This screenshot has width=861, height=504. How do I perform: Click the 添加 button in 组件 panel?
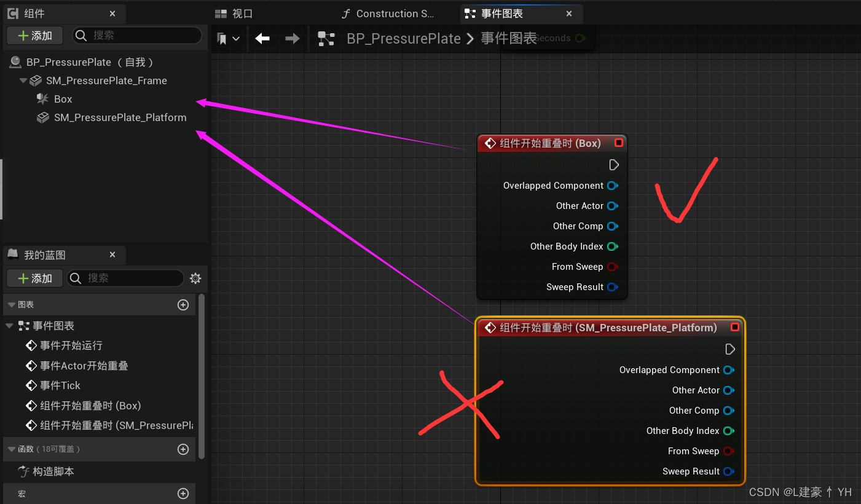click(35, 36)
